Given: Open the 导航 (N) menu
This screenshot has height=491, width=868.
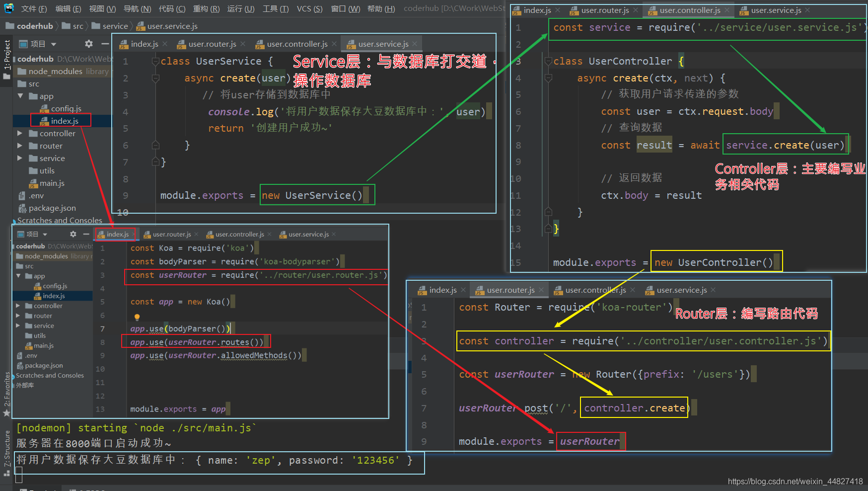Looking at the screenshot, I should (137, 9).
